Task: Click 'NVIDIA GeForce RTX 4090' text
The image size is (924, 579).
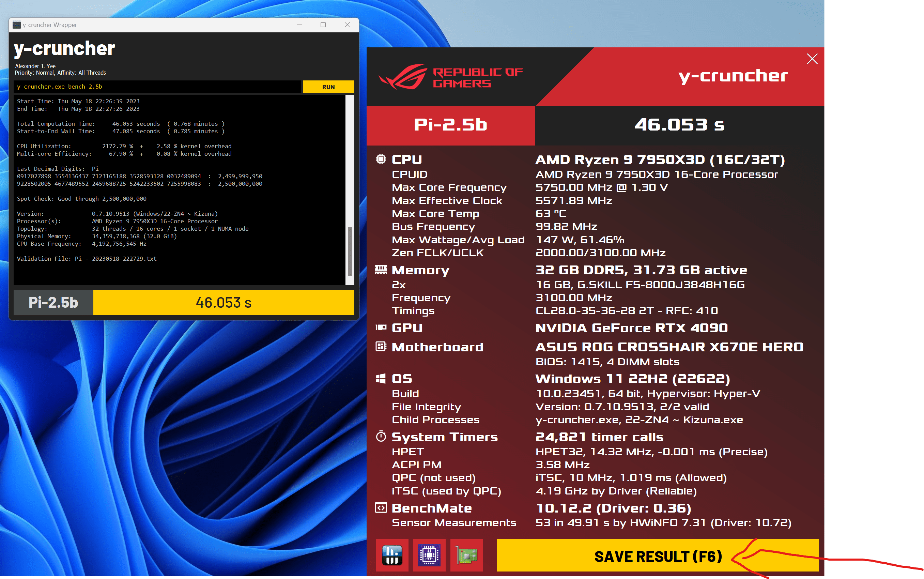Action: 632,328
